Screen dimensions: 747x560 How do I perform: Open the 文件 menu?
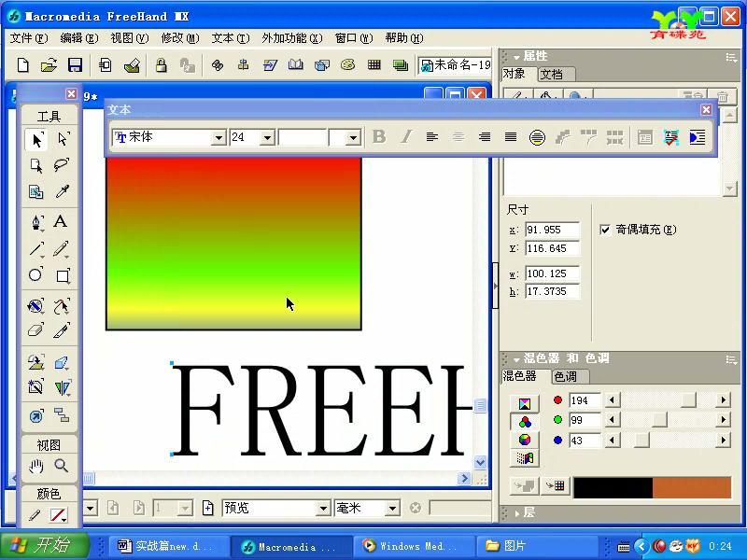pos(29,38)
